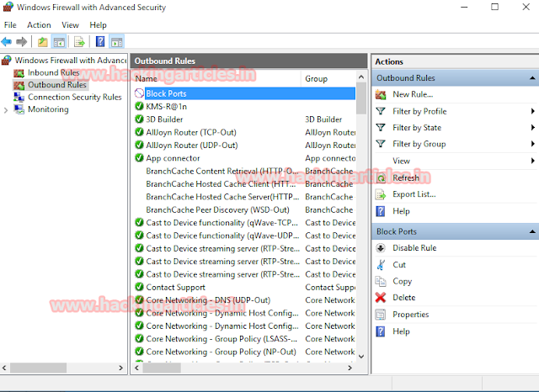Open the Help menu in menu bar
The width and height of the screenshot is (539, 392).
[98, 25]
